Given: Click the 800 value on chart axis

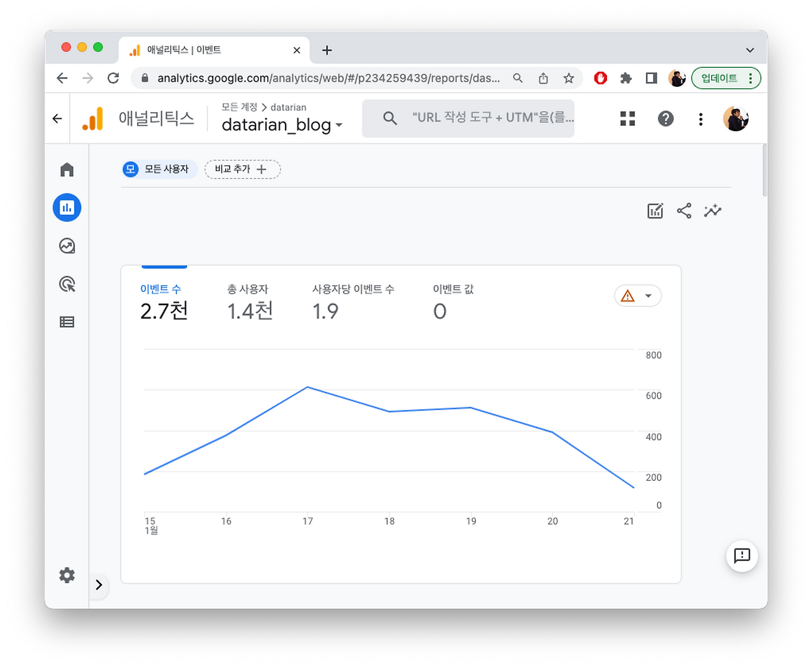Looking at the screenshot, I should pyautogui.click(x=653, y=355).
